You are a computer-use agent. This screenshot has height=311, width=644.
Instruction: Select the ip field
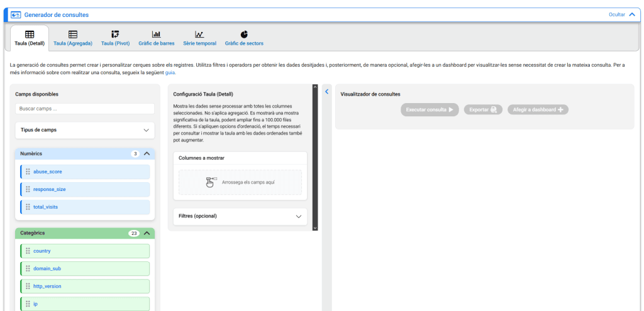85,304
